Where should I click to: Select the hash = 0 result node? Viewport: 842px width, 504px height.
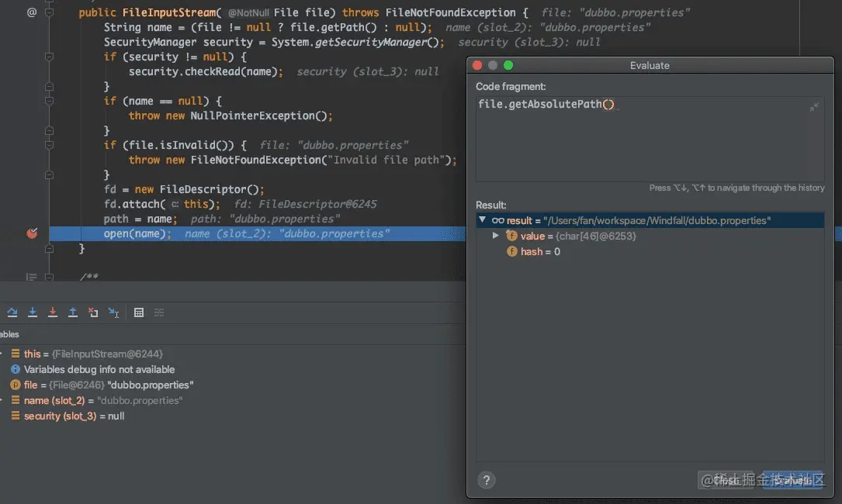[534, 251]
